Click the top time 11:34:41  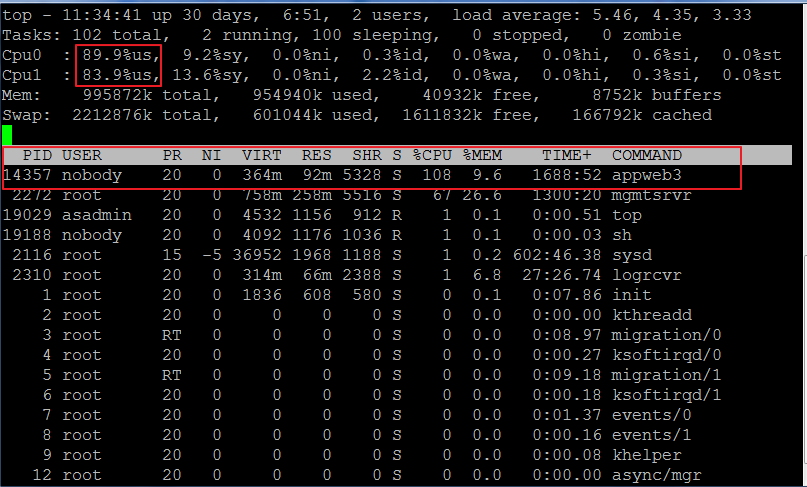coord(102,15)
